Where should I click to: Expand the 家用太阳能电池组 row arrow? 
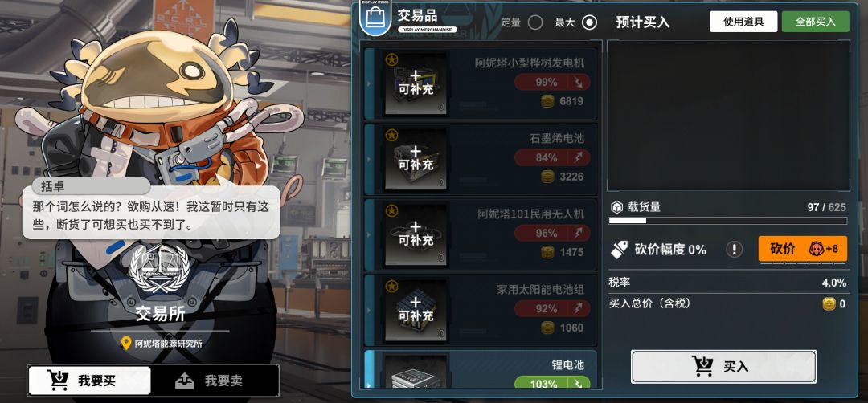[x=369, y=310]
